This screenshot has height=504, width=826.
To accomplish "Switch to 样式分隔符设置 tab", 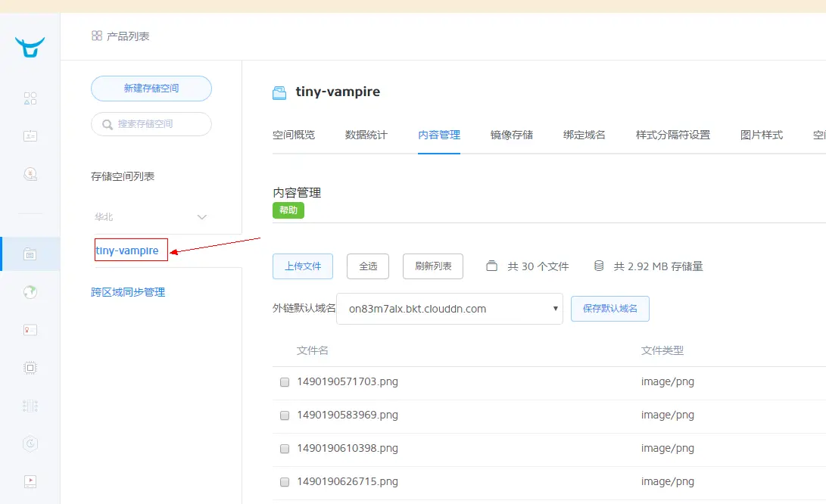I will [x=673, y=135].
